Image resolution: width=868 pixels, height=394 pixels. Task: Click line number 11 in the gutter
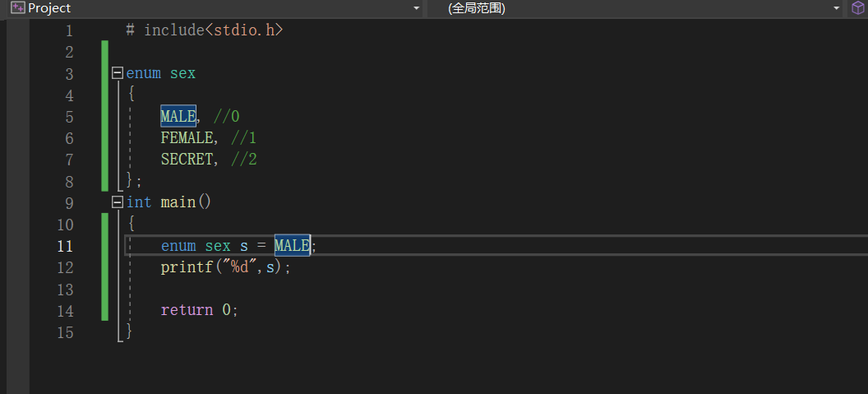[x=65, y=246]
